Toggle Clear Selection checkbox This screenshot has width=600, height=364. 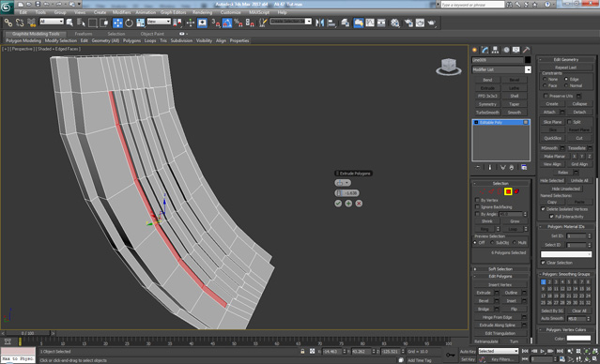click(x=543, y=263)
